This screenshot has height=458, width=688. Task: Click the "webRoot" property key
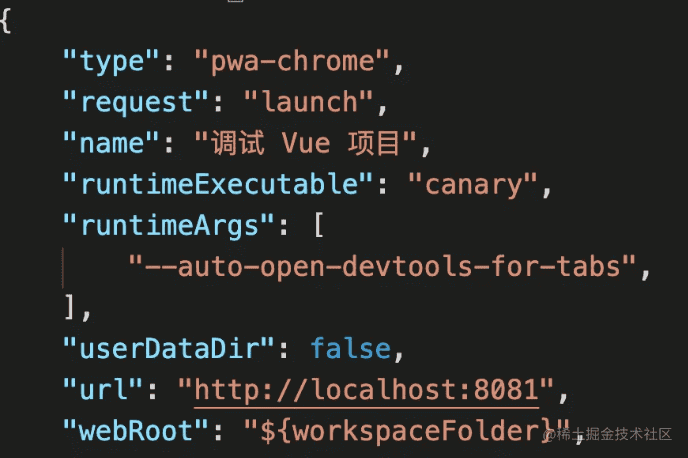[135, 431]
